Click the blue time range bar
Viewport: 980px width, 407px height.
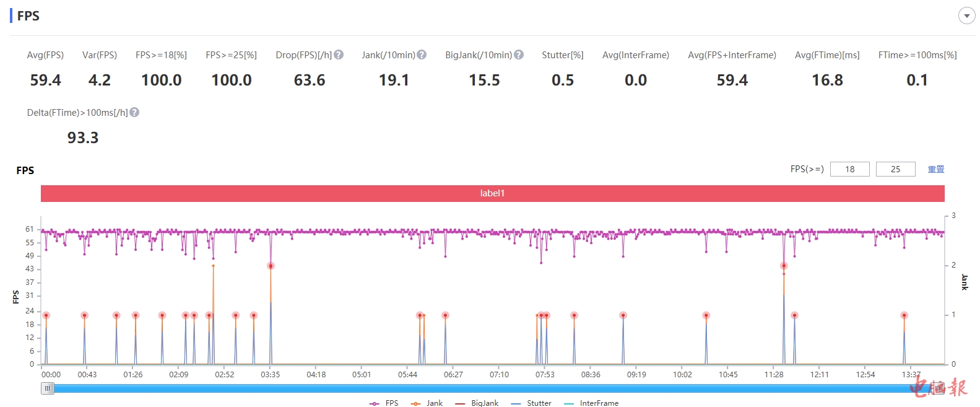[x=483, y=388]
